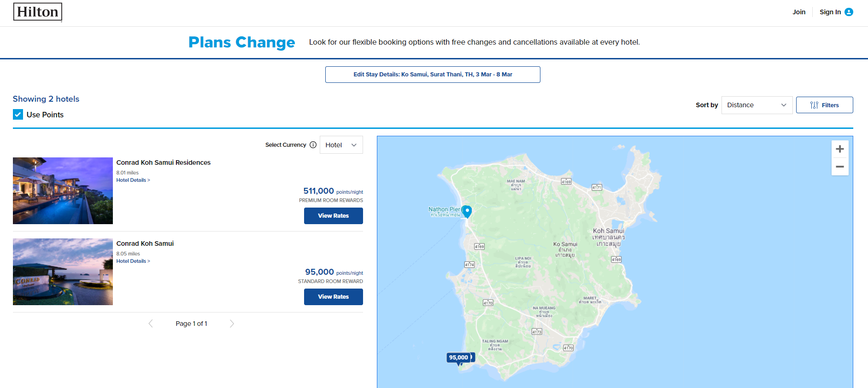Image resolution: width=868 pixels, height=388 pixels.
Task: Click Edit Stay Details for Ko Samui
Action: coord(433,74)
